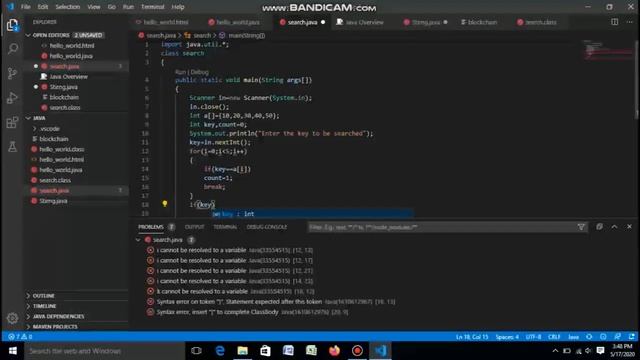Click the split editor icon
Image resolution: width=640 pixels, height=360 pixels.
614,22
